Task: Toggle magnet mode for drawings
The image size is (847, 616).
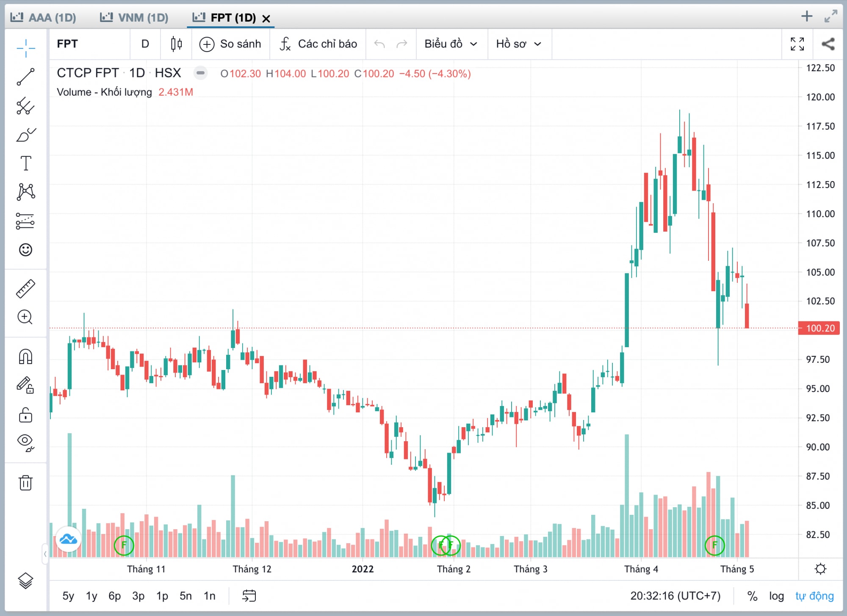Action: (x=26, y=356)
